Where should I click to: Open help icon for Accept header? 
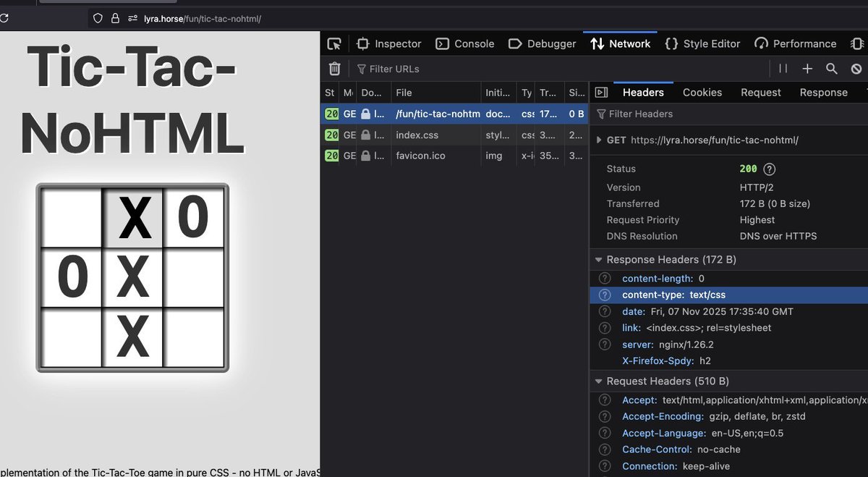[605, 400]
